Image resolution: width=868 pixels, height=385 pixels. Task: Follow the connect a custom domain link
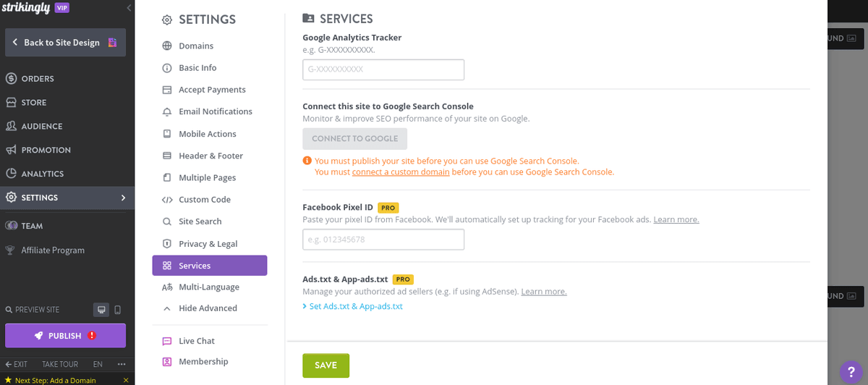[401, 172]
